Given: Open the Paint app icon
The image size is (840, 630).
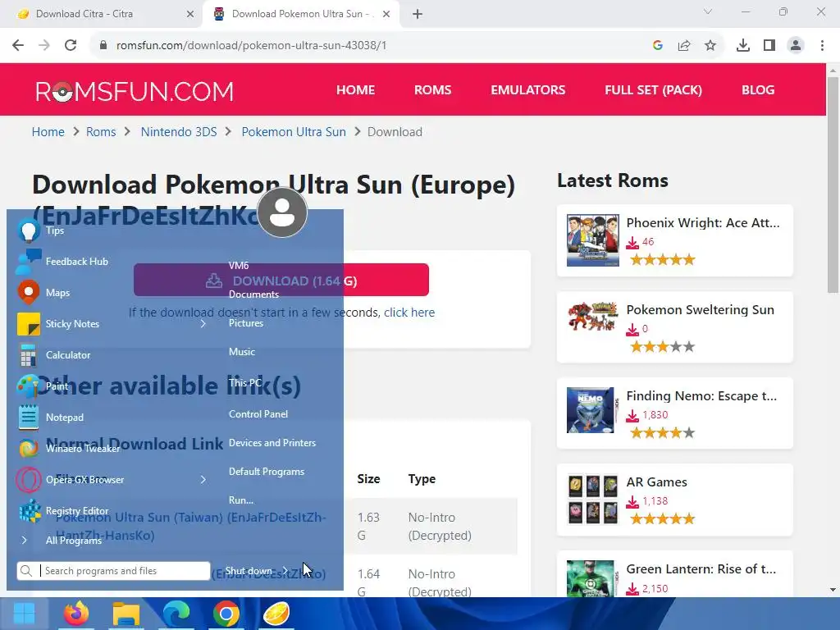Looking at the screenshot, I should pos(29,386).
